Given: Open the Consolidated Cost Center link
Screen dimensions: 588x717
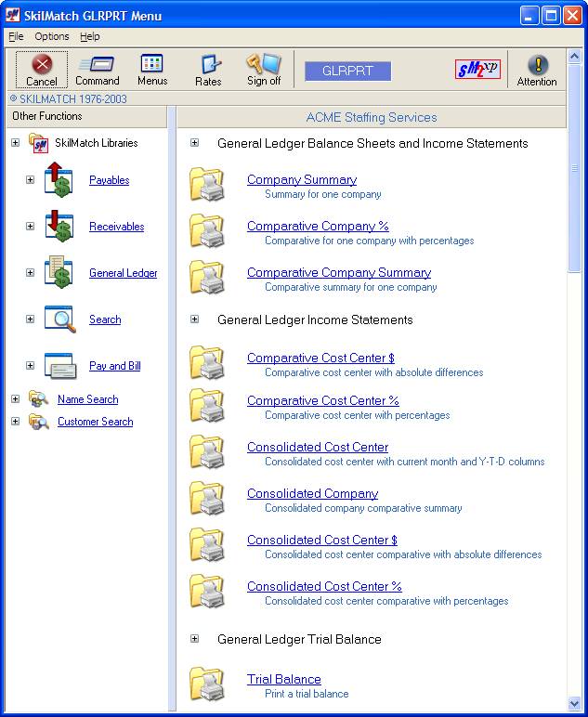Looking at the screenshot, I should 318,447.
